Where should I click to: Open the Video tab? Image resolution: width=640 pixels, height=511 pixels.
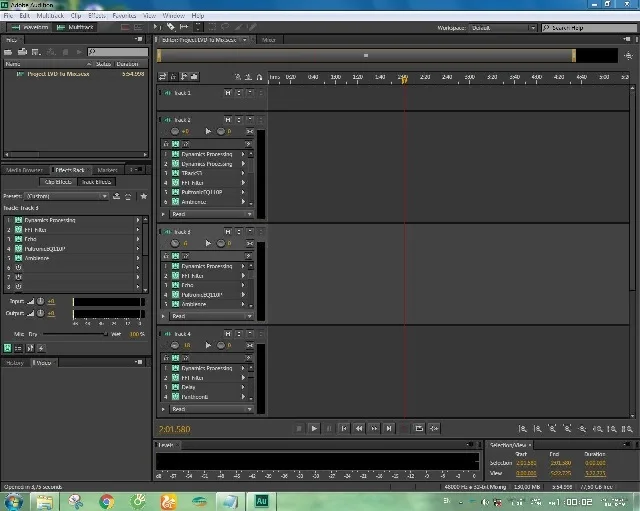coord(43,363)
